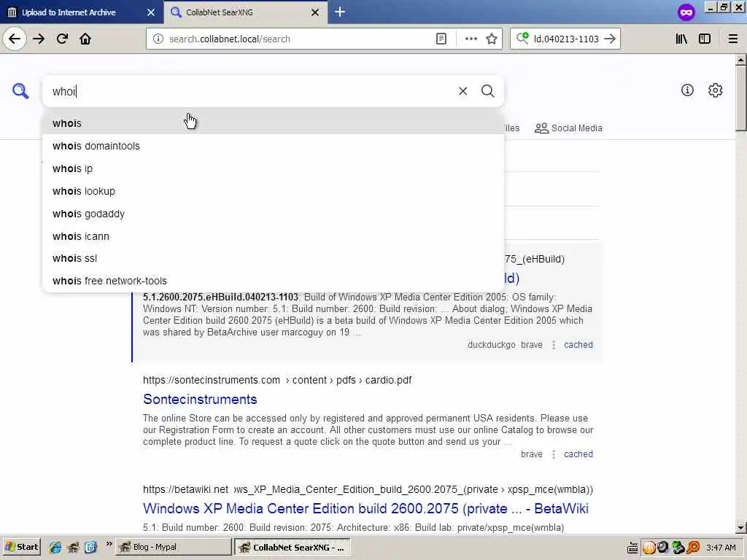Launch Internet Explorer from quick launch
747x560 pixels.
(x=55, y=547)
